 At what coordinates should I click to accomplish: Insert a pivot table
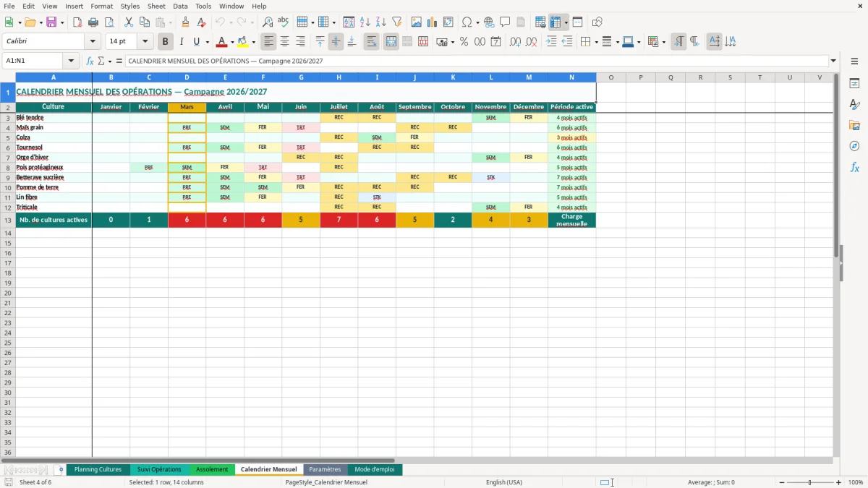448,22
